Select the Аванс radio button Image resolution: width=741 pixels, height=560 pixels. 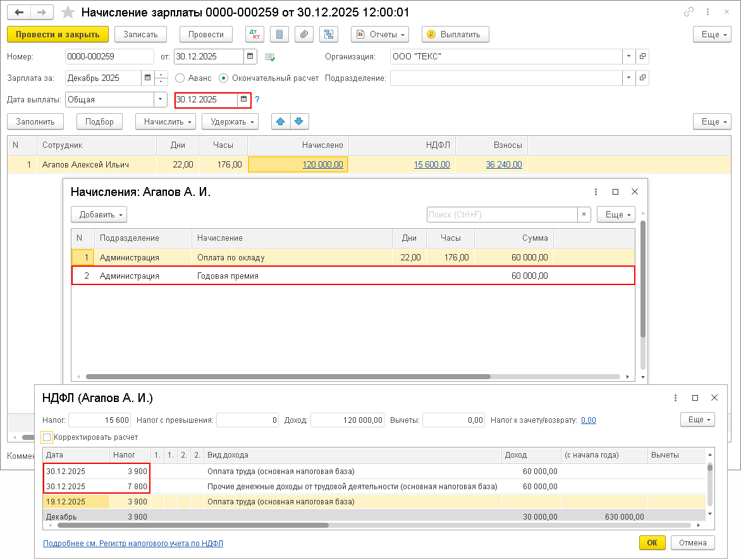pos(180,78)
